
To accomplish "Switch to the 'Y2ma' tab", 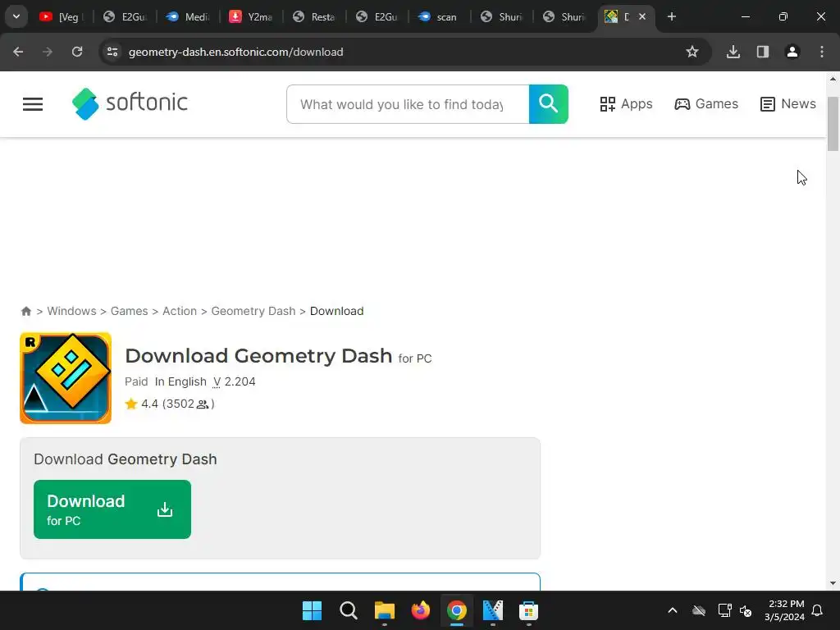I will pyautogui.click(x=251, y=17).
